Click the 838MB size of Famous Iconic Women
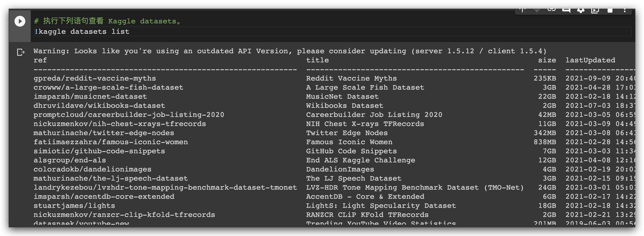 (545, 142)
